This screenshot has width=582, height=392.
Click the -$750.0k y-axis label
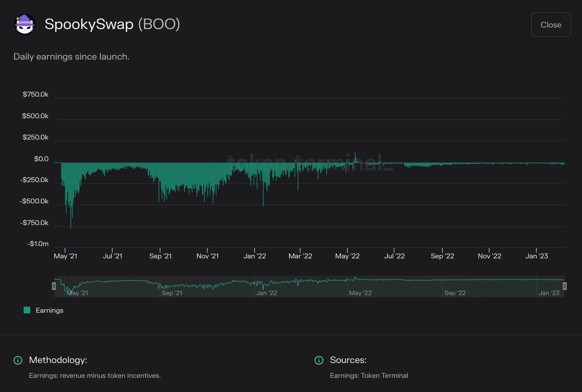pyautogui.click(x=34, y=223)
